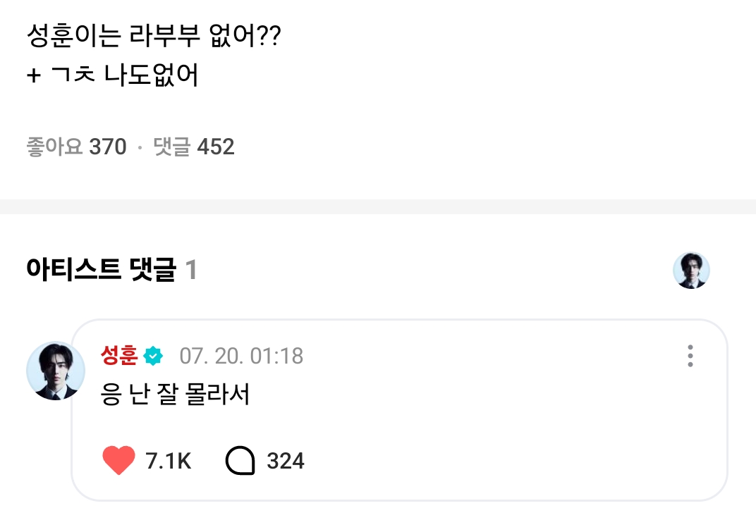Open replies via the speech bubble icon

tap(240, 461)
